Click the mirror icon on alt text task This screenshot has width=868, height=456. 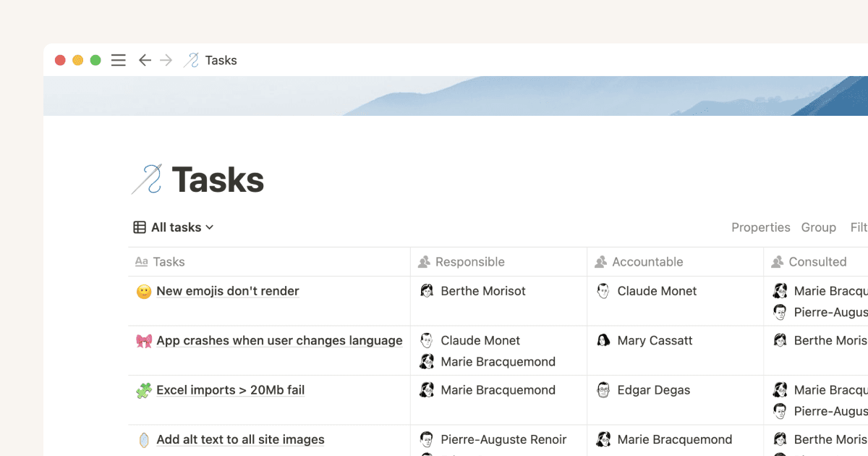click(144, 440)
